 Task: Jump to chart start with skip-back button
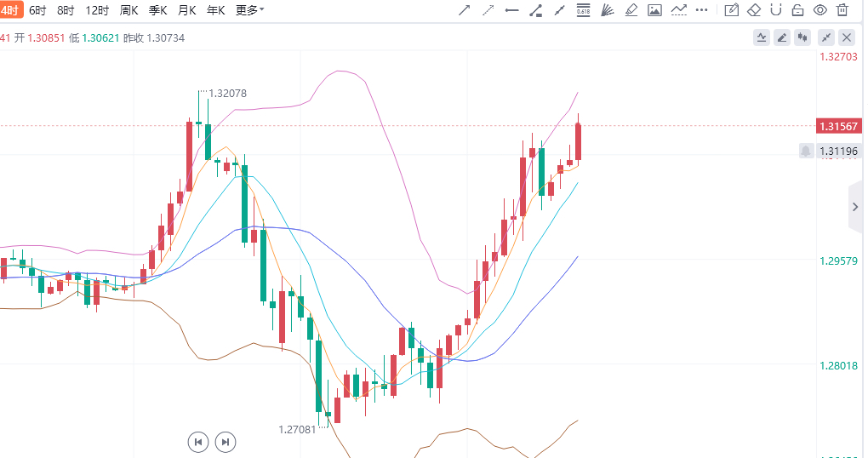coord(198,442)
